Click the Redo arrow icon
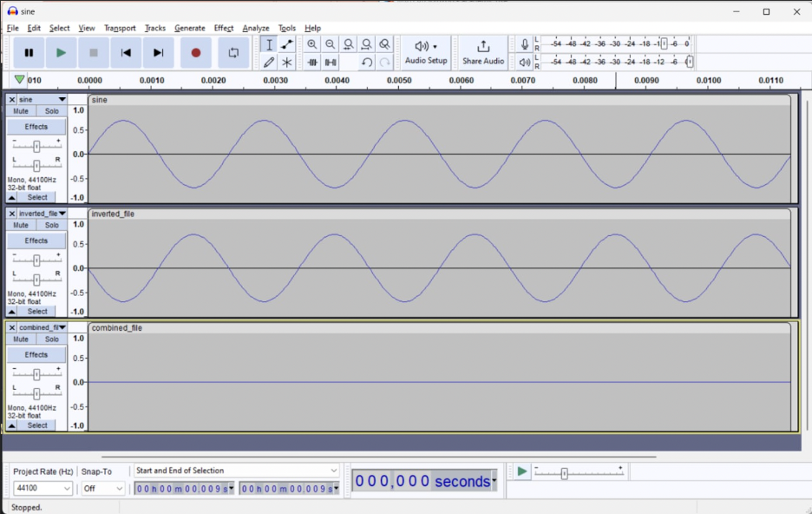Viewport: 812px width, 514px height. (384, 63)
